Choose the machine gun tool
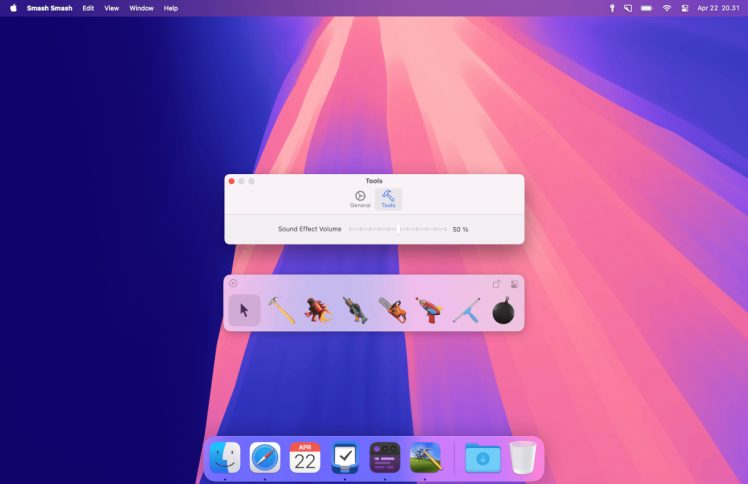The width and height of the screenshot is (748, 484). 355,310
